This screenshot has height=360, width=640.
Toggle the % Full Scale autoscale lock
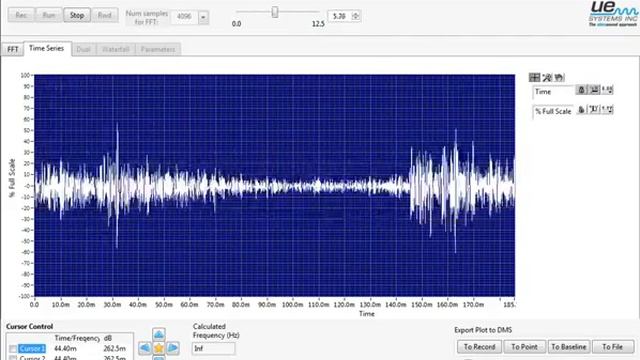click(581, 109)
